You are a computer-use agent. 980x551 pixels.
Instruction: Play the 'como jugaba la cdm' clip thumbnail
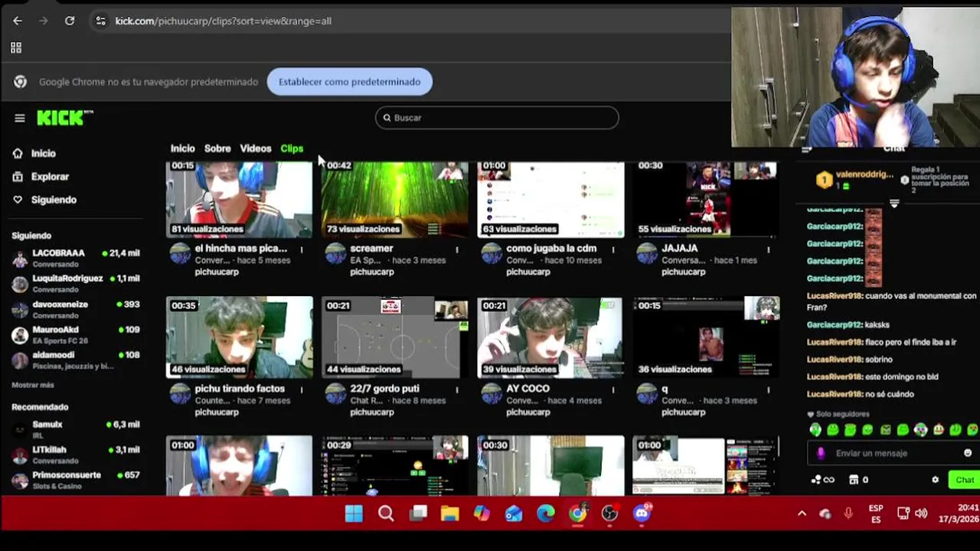pyautogui.click(x=550, y=199)
